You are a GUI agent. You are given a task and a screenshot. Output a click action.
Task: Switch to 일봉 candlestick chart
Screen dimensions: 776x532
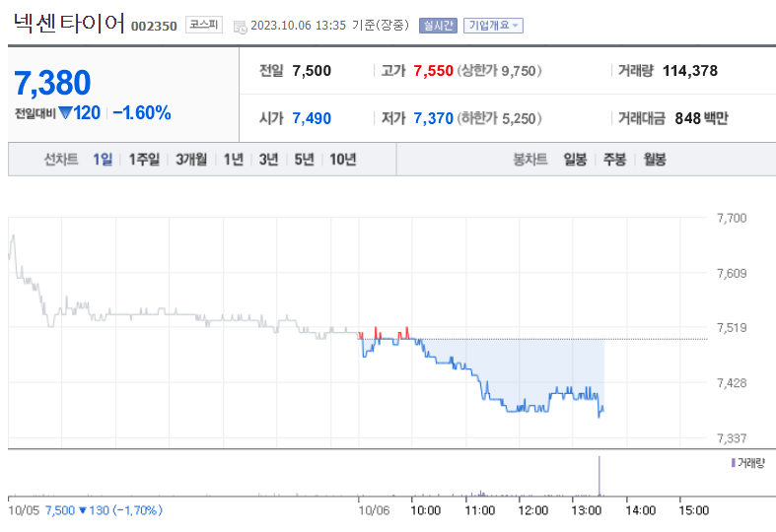575,160
